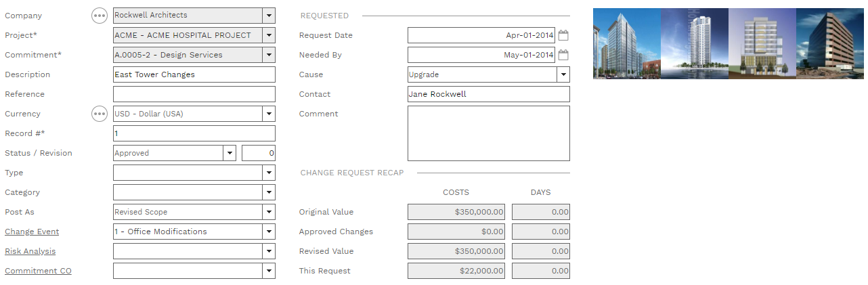The height and width of the screenshot is (285, 868).
Task: Click the first glass tower thumbnail
Action: [x=626, y=43]
